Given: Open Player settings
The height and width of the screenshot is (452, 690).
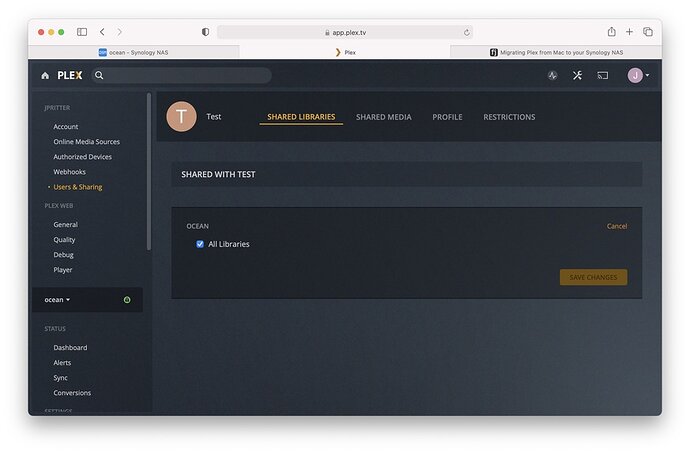Looking at the screenshot, I should pyautogui.click(x=62, y=270).
